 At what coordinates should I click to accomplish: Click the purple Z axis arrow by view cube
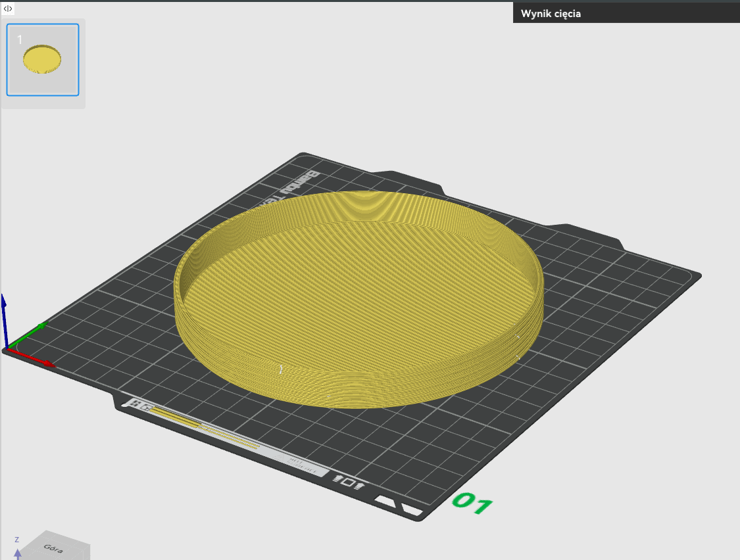click(x=18, y=554)
